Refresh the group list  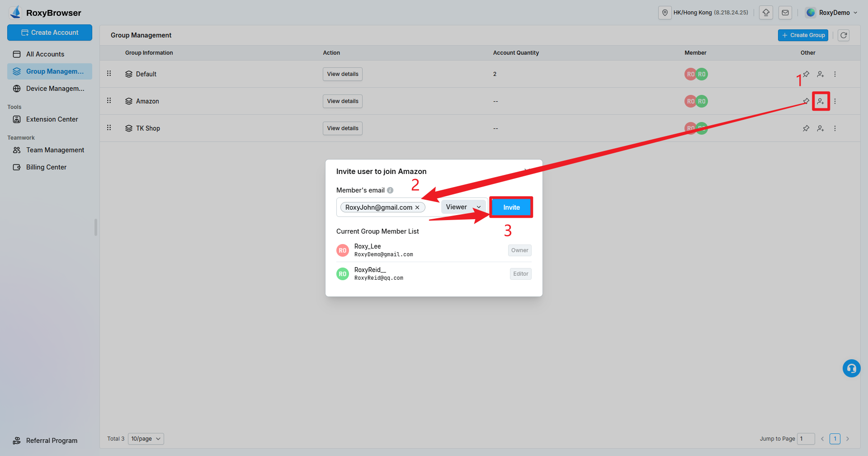point(844,35)
